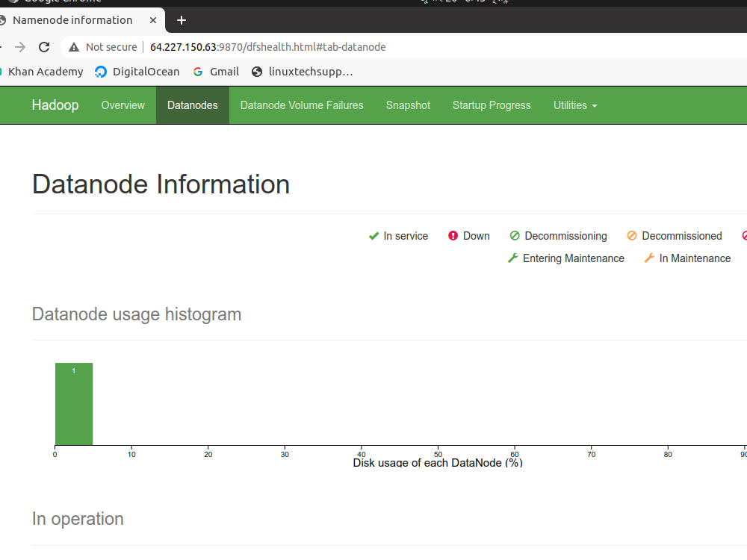747x560 pixels.
Task: Open Datanode Volume Failures tab
Action: (x=302, y=105)
